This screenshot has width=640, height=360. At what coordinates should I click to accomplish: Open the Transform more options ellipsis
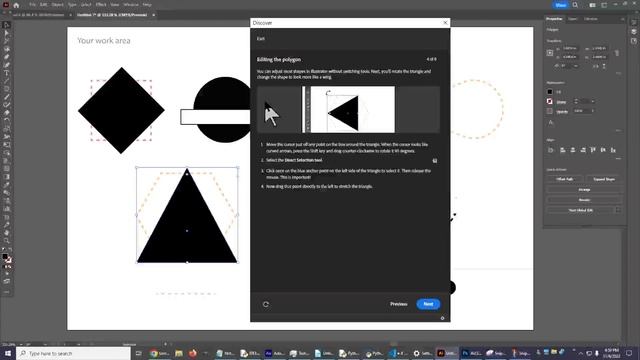coord(619,73)
